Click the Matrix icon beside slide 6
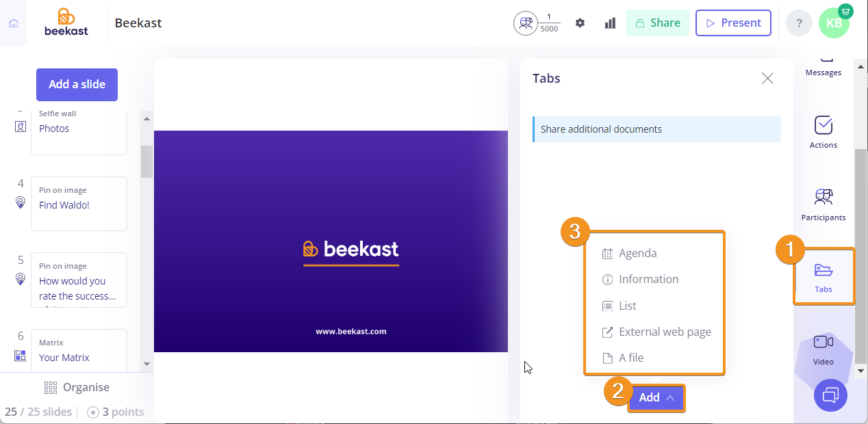This screenshot has height=424, width=868. 21,356
